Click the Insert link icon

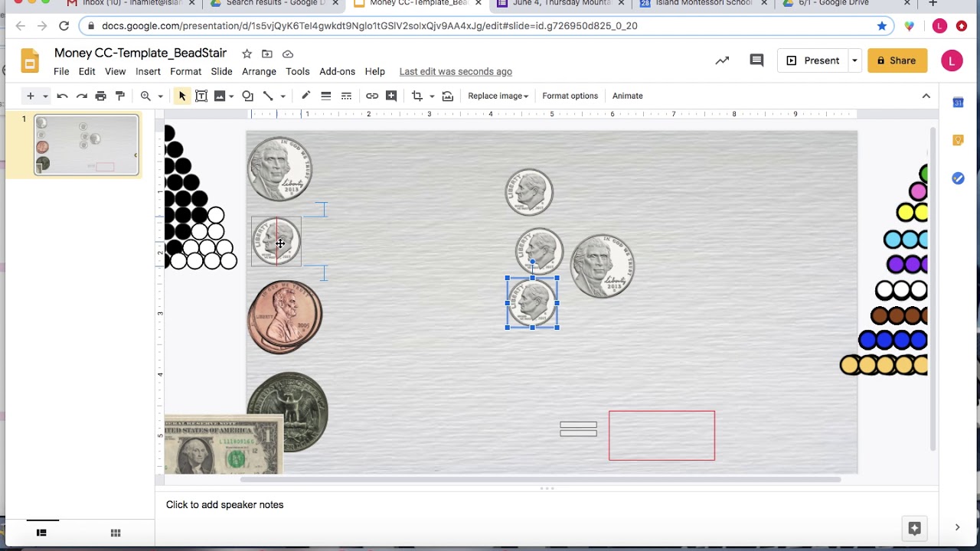point(371,96)
